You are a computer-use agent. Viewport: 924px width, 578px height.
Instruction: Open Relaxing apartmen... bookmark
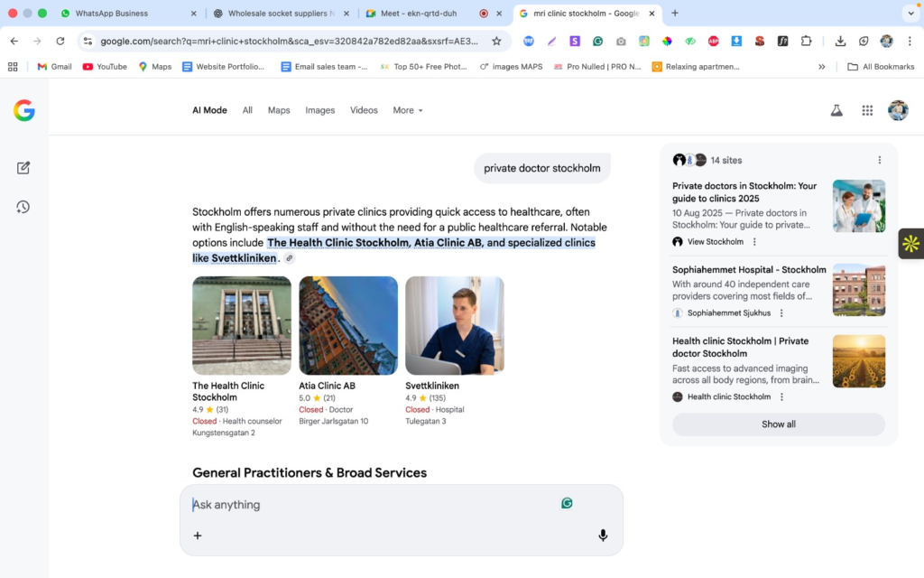[696, 67]
